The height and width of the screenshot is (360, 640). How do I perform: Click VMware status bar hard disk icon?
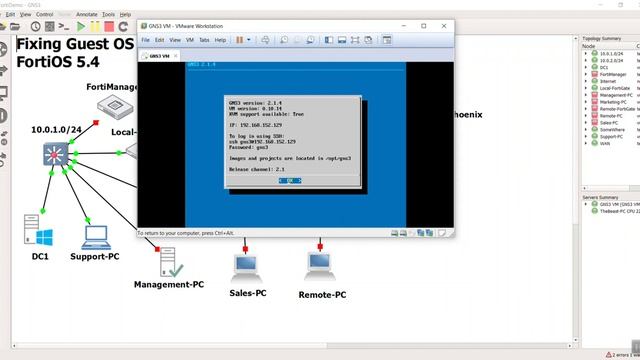point(394,233)
